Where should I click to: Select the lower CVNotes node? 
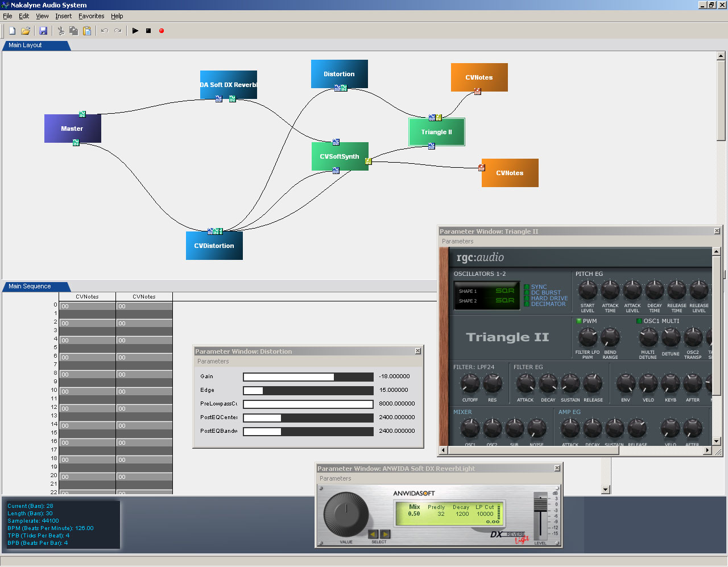pos(510,173)
